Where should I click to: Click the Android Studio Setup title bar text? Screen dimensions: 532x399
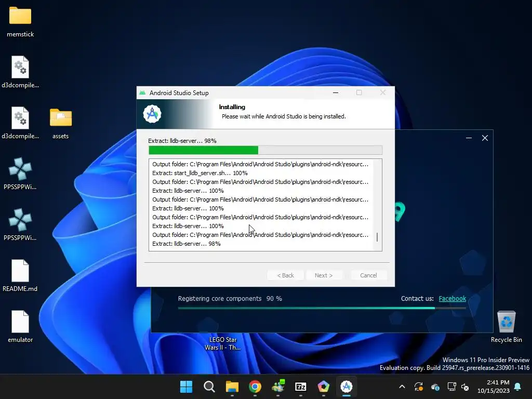click(179, 93)
